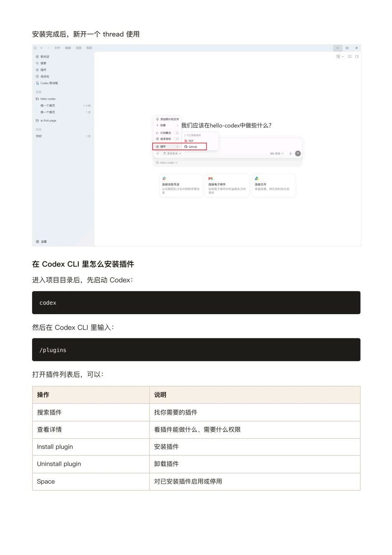Viewport: 392px width, 555px height.
Task: Click the plus icon in composer
Action: 157,154
